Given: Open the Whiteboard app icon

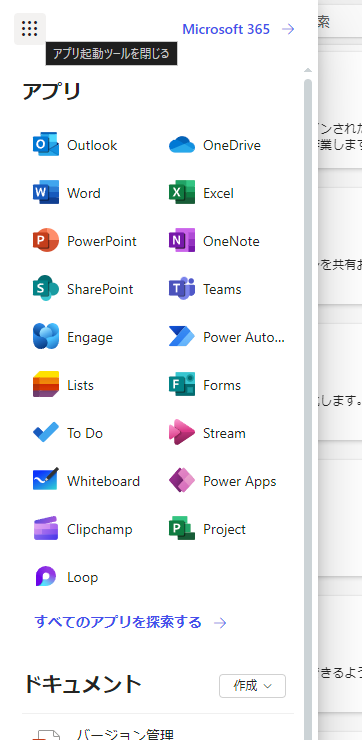Looking at the screenshot, I should [x=46, y=480].
